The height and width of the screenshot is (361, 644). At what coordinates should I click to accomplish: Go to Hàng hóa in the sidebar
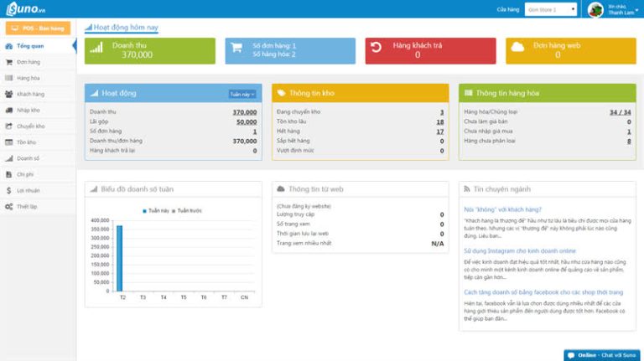tap(29, 78)
